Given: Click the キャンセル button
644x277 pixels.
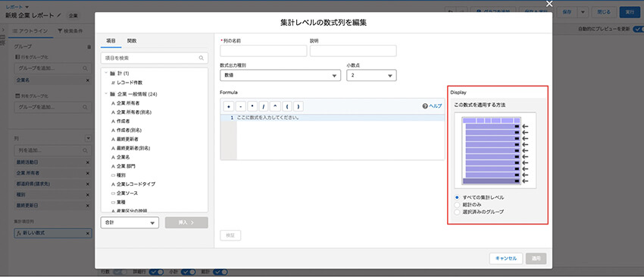Looking at the screenshot, I should [x=506, y=259].
